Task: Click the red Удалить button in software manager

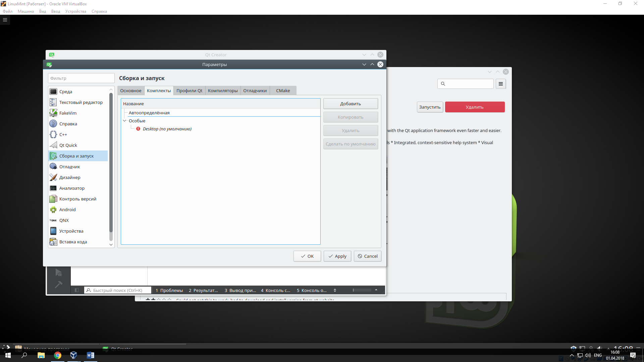Action: click(475, 107)
